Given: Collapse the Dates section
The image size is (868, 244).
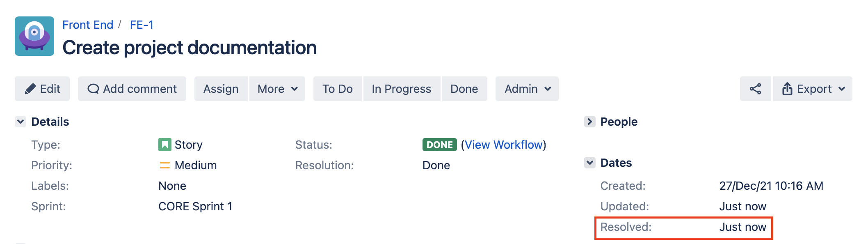Looking at the screenshot, I should tap(589, 163).
